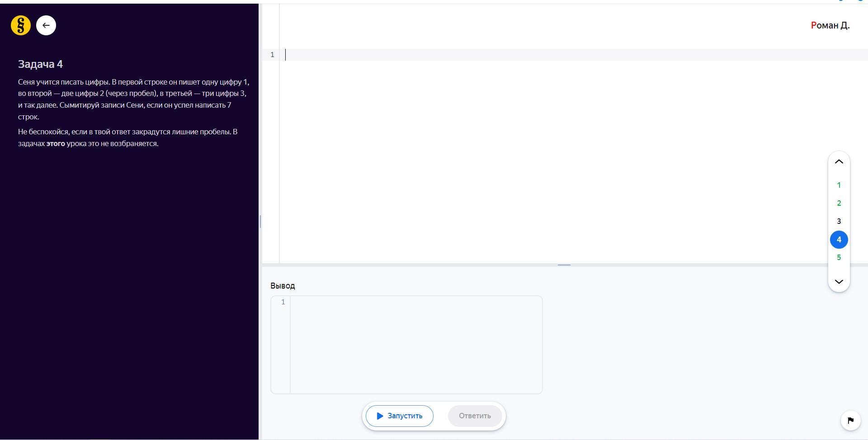Switch to task 1 in navigator
868x440 pixels.
click(839, 185)
